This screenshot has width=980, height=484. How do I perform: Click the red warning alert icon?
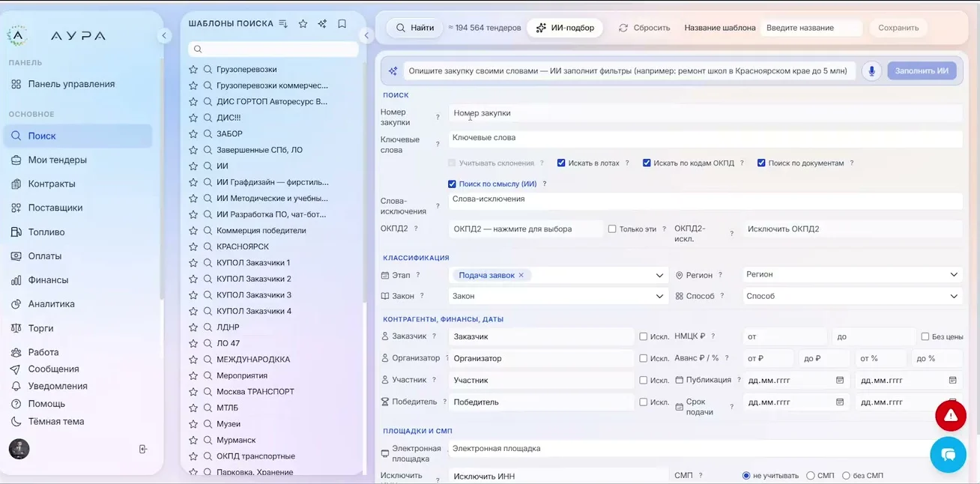coord(951,416)
